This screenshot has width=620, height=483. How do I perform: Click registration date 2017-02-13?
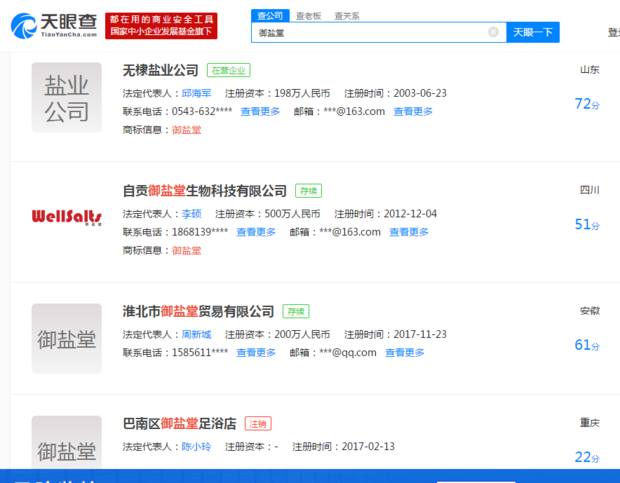pyautogui.click(x=368, y=447)
